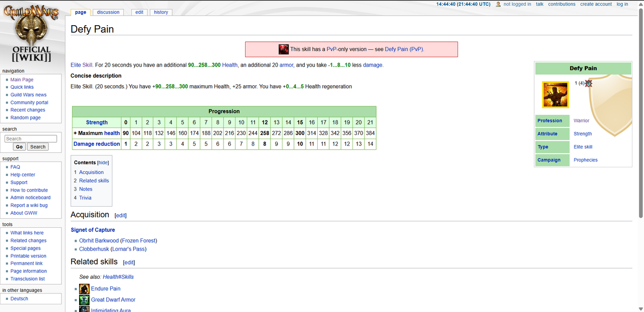The width and height of the screenshot is (644, 312).
Task: Open Transclusion list link
Action: [28, 279]
